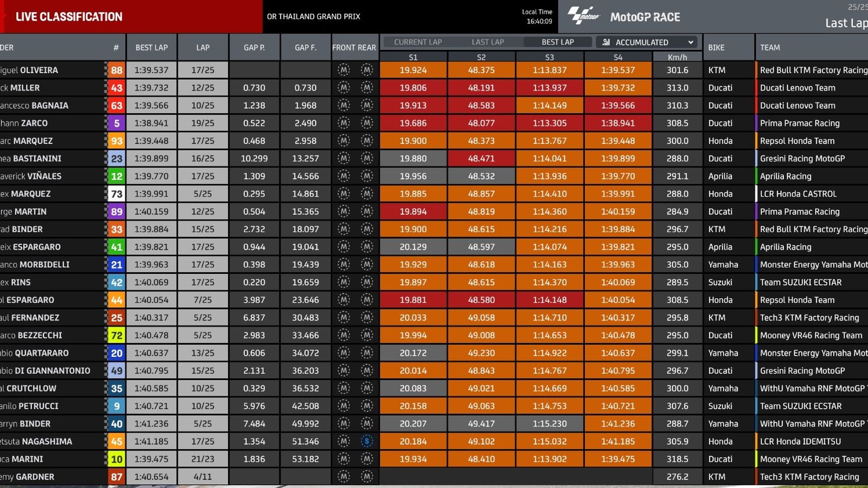868x488 pixels.
Task: Click the MotoGP logo in header
Action: point(584,16)
